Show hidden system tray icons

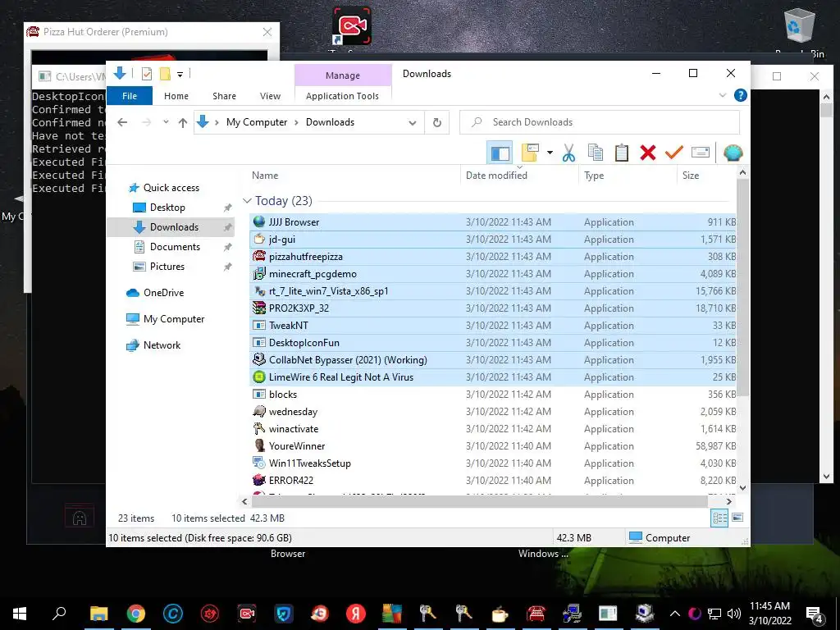674,614
